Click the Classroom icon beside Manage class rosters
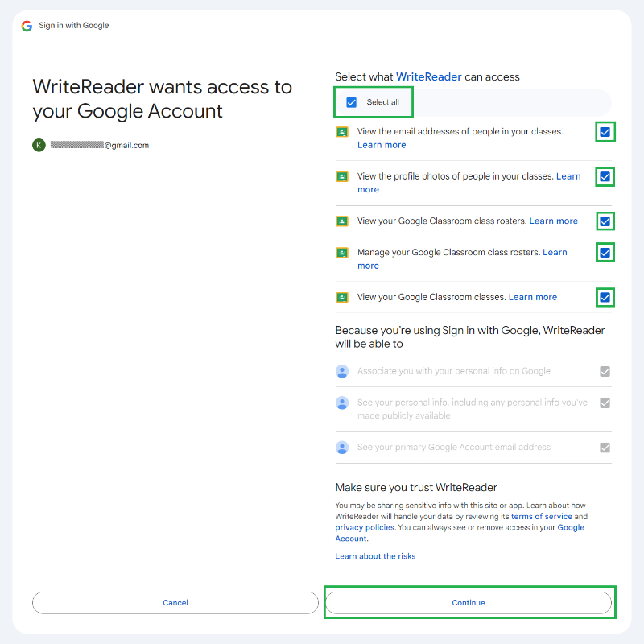This screenshot has width=644, height=644. (x=341, y=253)
